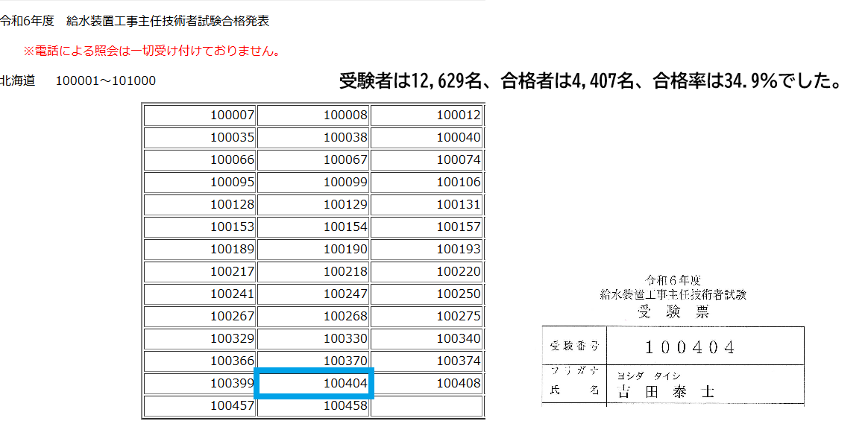Screen dimensions: 868x421
Task: Click table cell 100067
Action: [x=313, y=160]
